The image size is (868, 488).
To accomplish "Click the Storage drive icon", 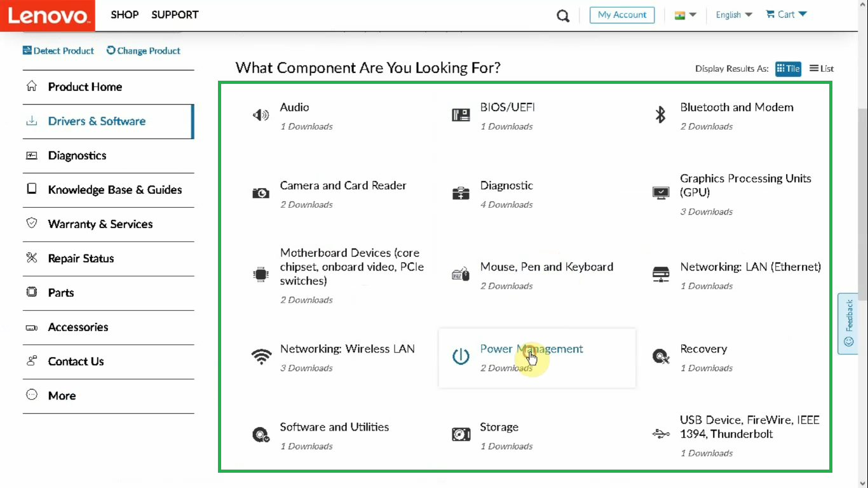I will point(461,435).
